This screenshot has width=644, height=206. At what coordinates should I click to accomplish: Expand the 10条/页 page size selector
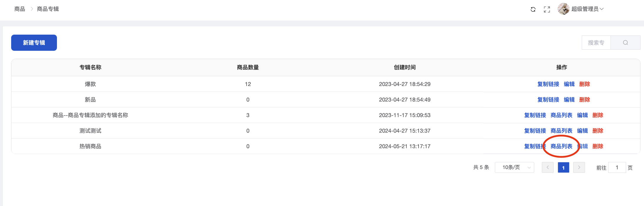click(514, 168)
